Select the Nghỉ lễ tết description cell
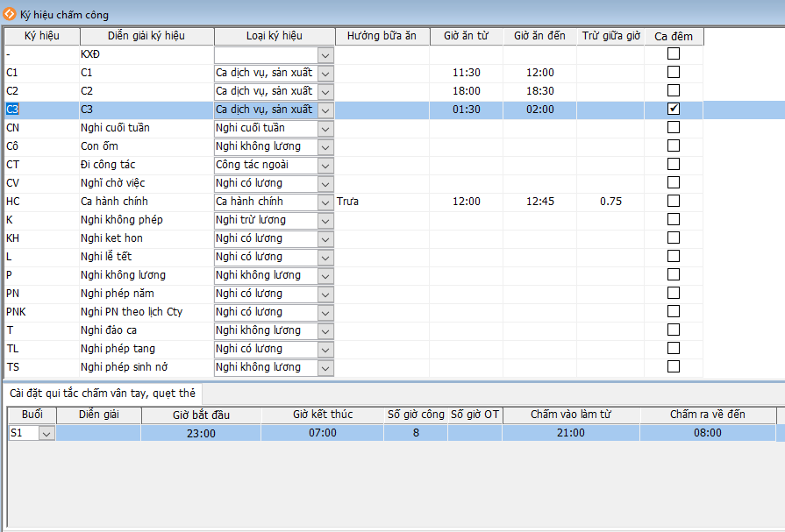 (146, 257)
